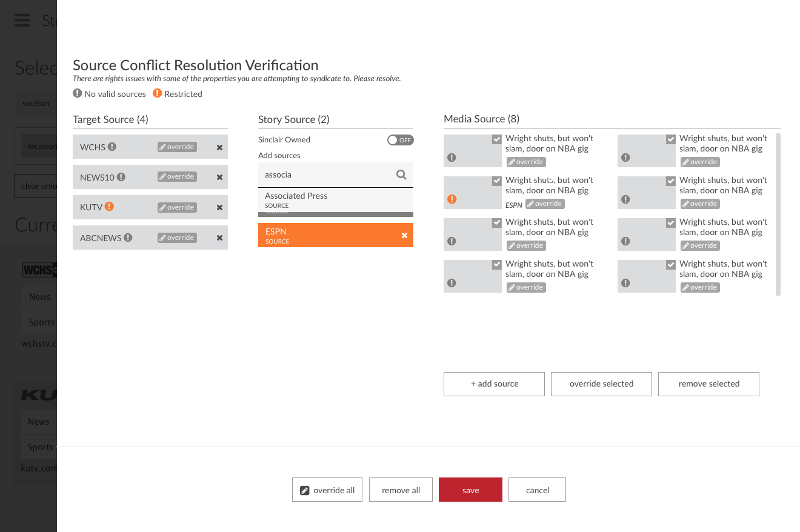800x532 pixels.
Task: Remove NEWS10 target source with x
Action: coord(219,177)
